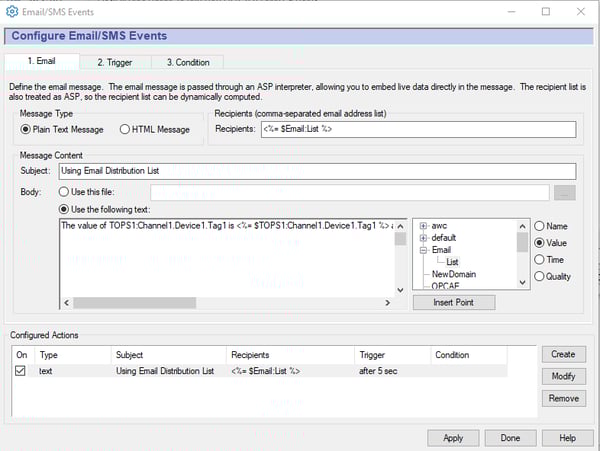Screen dimensions: 600x451
Task: Click the Apply button
Action: tap(452, 438)
